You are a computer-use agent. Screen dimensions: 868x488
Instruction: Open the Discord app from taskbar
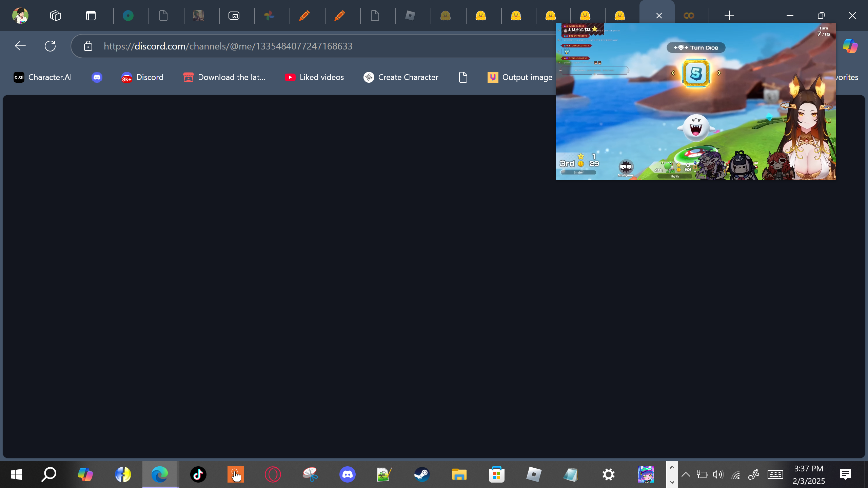(x=348, y=474)
